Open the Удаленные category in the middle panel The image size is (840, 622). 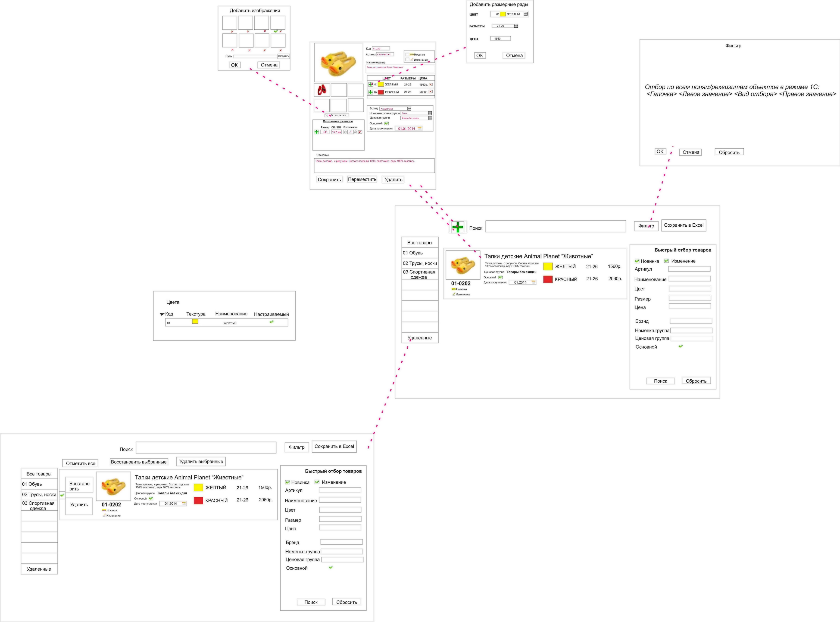pyautogui.click(x=420, y=338)
